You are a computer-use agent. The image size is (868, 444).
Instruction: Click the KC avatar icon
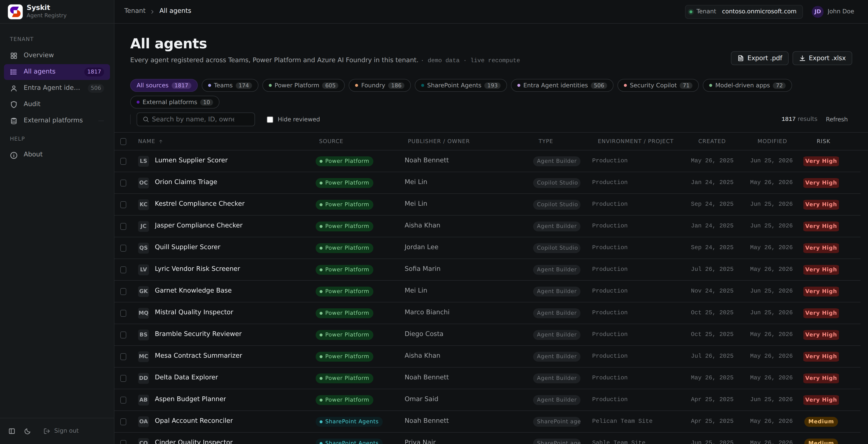click(144, 204)
